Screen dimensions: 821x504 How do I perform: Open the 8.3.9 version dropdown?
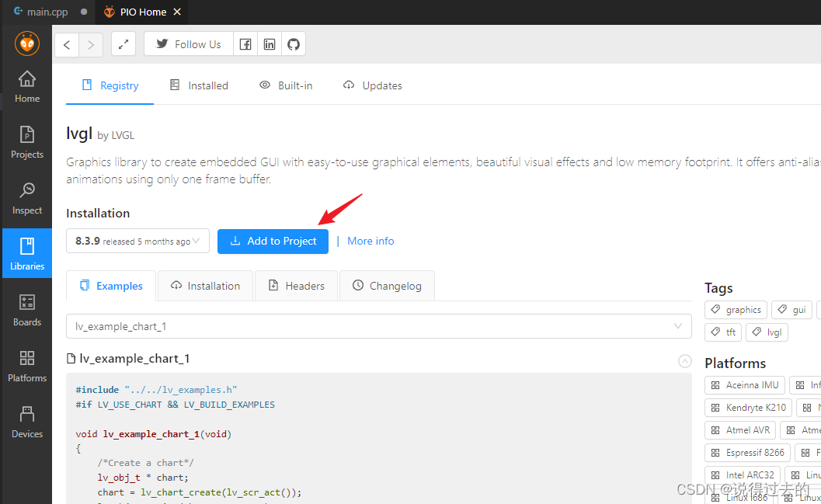click(x=137, y=242)
